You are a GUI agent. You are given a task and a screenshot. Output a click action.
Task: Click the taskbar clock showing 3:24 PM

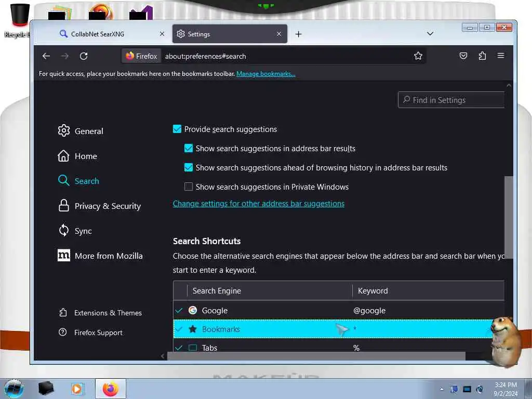pos(506,389)
